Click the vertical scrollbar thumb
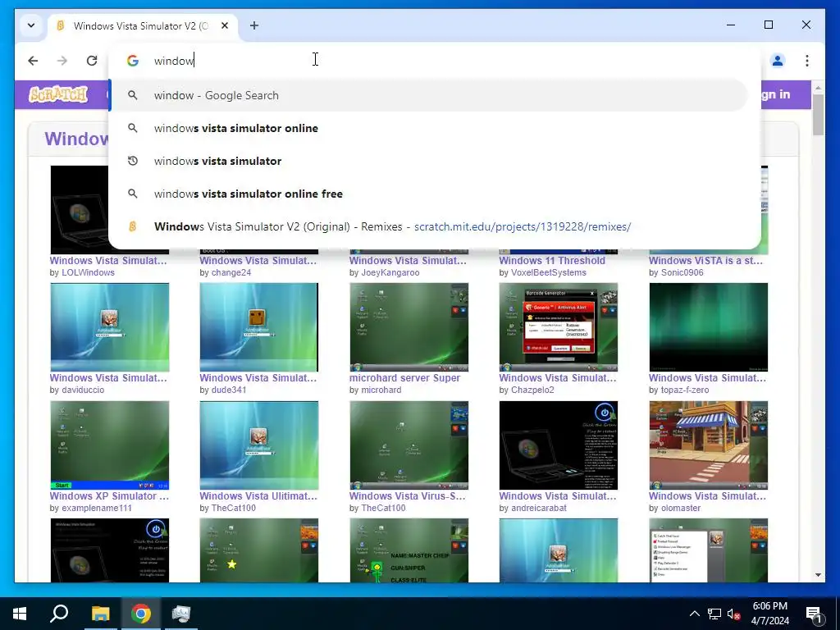 (x=818, y=115)
